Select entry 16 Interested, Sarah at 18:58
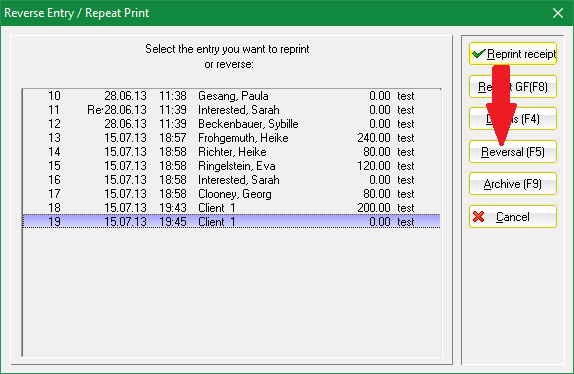The height and width of the screenshot is (374, 574). [x=231, y=180]
